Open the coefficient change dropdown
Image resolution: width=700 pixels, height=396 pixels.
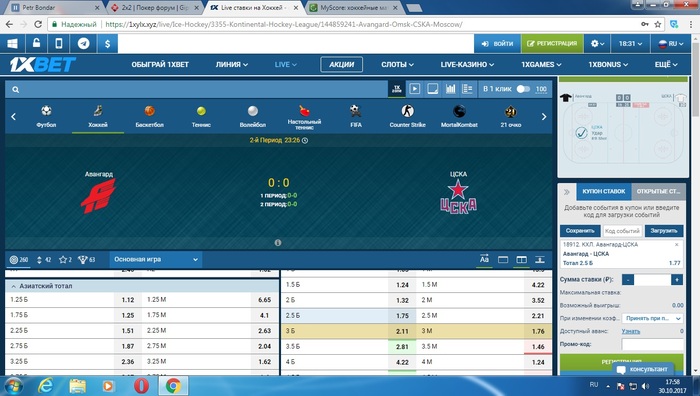point(653,318)
